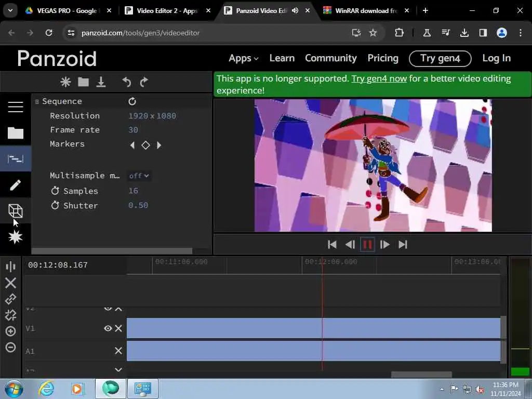Skip to start of video

pos(332,244)
